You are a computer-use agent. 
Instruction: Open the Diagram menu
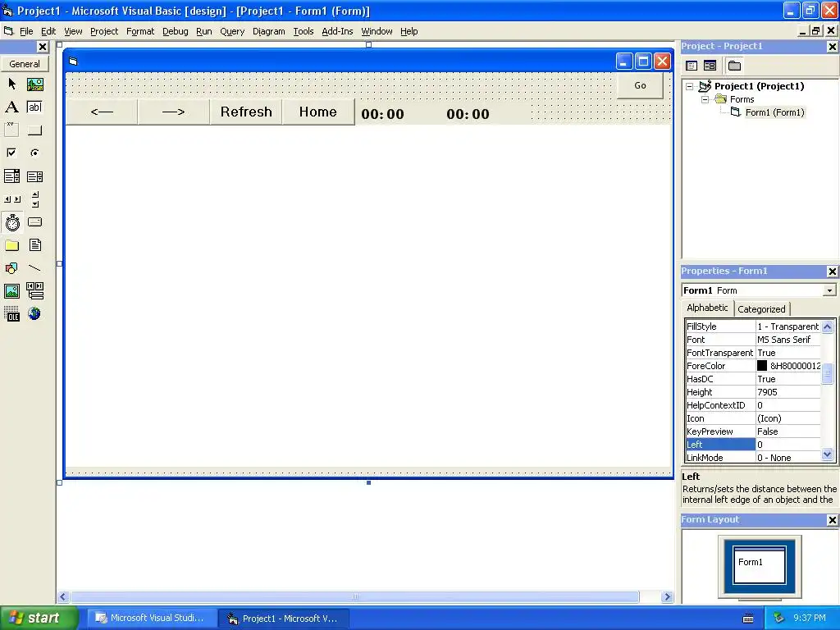[268, 32]
